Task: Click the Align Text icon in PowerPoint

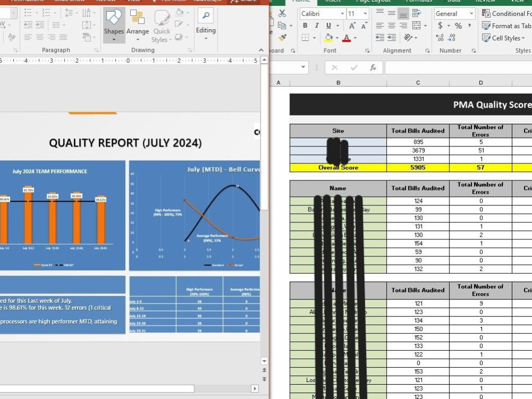Action: coord(87,25)
